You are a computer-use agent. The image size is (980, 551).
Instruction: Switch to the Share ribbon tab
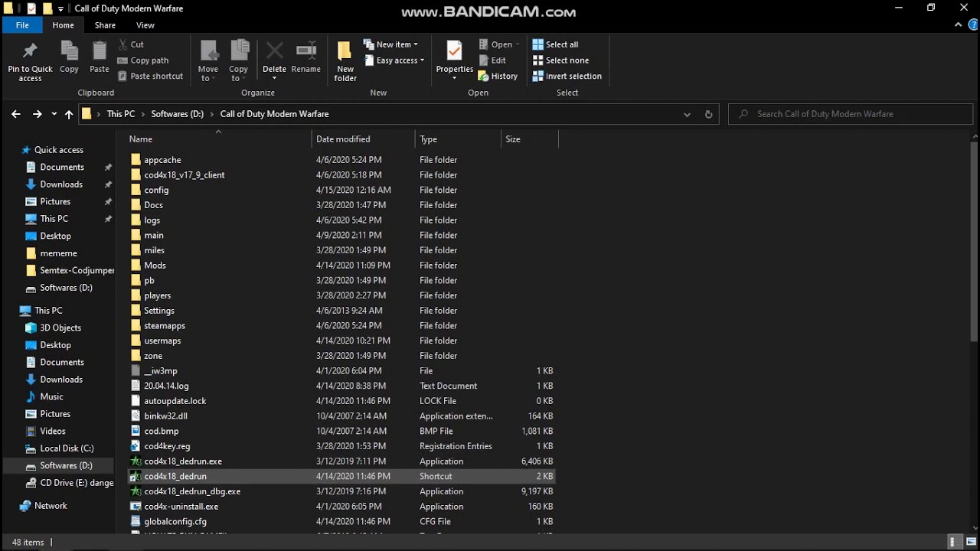[105, 25]
